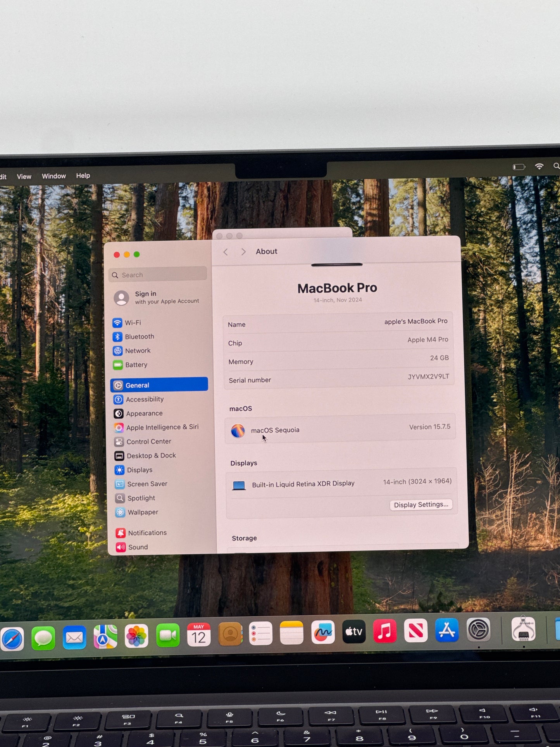The width and height of the screenshot is (560, 747).
Task: Click the battery icon in menu bar
Action: tap(519, 167)
